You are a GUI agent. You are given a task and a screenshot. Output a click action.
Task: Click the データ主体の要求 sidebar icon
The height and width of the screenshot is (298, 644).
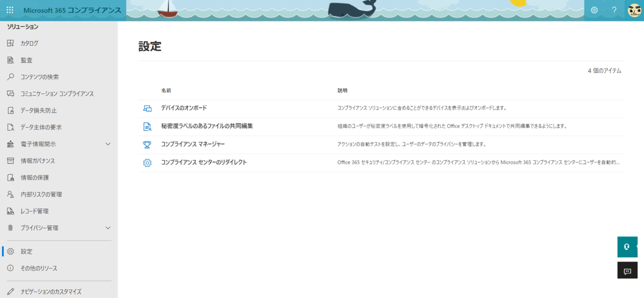click(x=10, y=127)
